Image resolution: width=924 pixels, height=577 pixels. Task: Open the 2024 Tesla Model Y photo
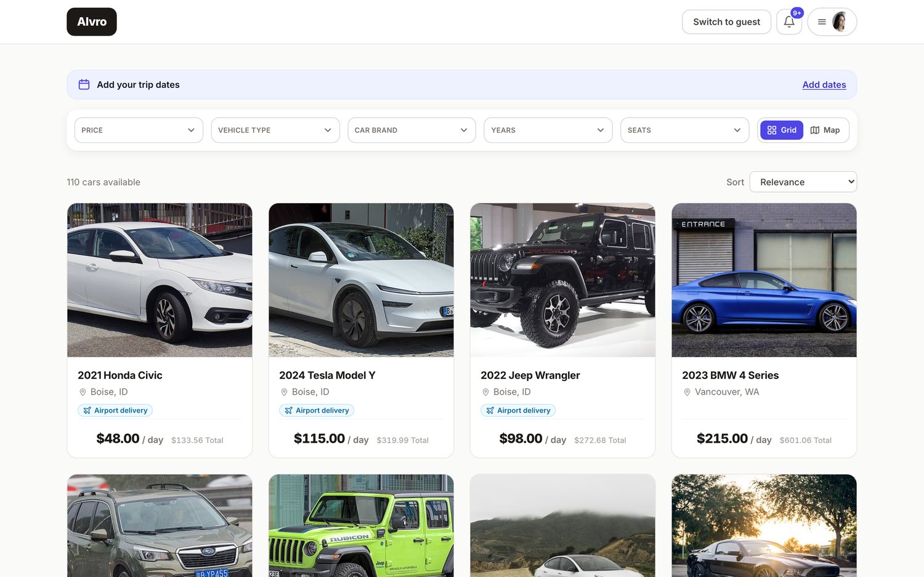pos(361,280)
